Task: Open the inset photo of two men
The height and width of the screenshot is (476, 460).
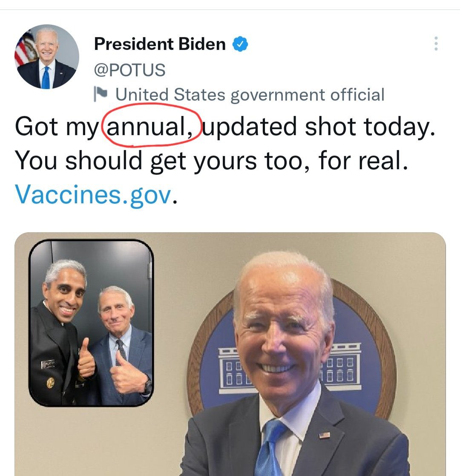Action: pyautogui.click(x=91, y=323)
